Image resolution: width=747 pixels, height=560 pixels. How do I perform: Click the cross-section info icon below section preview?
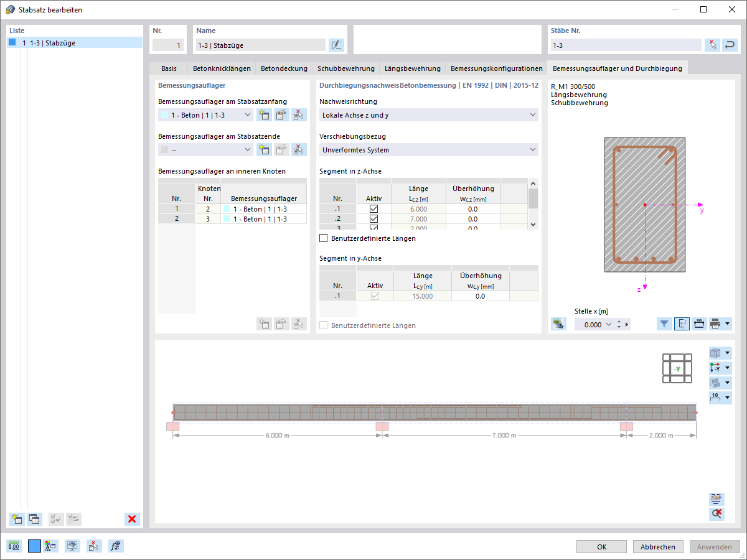[558, 324]
